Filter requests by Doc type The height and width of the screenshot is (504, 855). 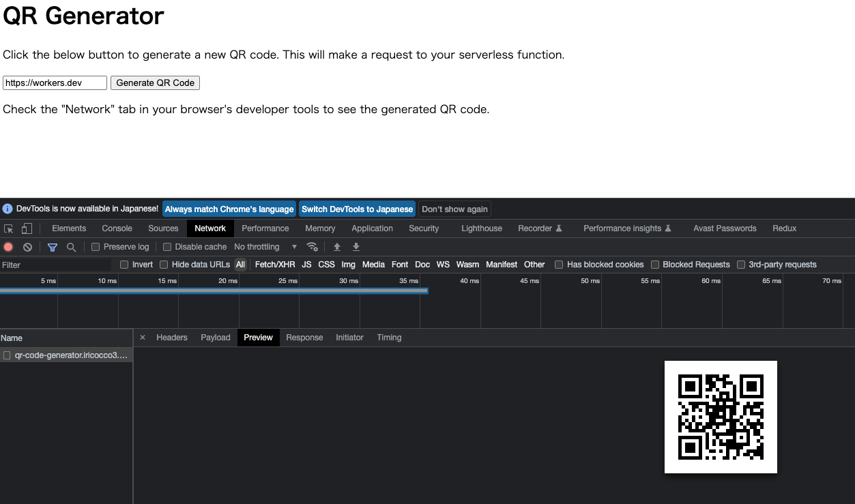(422, 265)
